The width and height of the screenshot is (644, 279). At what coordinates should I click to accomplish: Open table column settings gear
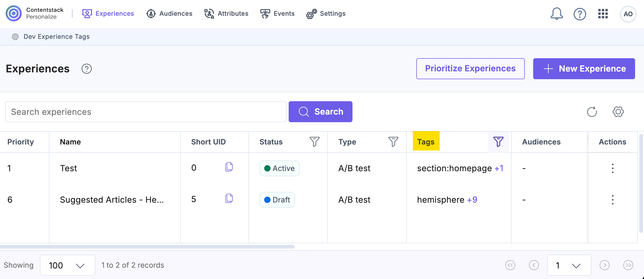click(x=618, y=112)
